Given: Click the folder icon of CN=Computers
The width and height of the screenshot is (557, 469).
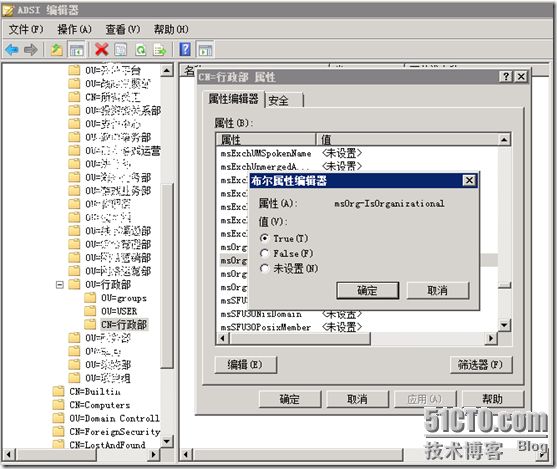Looking at the screenshot, I should [x=58, y=405].
